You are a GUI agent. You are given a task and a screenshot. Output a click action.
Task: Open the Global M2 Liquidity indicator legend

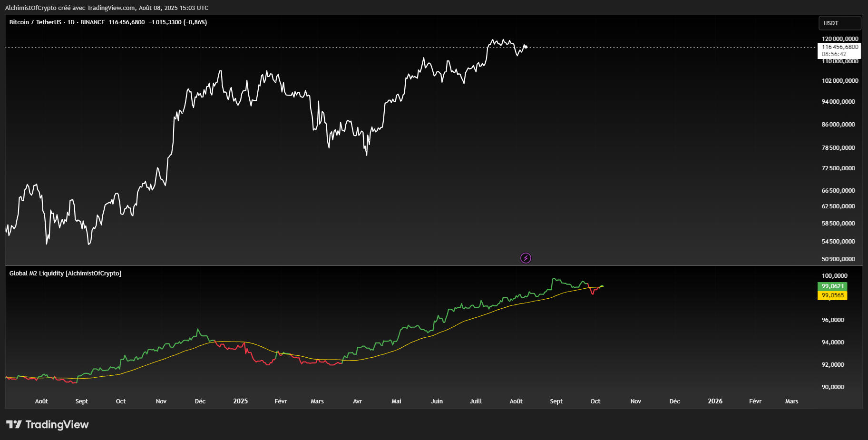[x=65, y=274]
